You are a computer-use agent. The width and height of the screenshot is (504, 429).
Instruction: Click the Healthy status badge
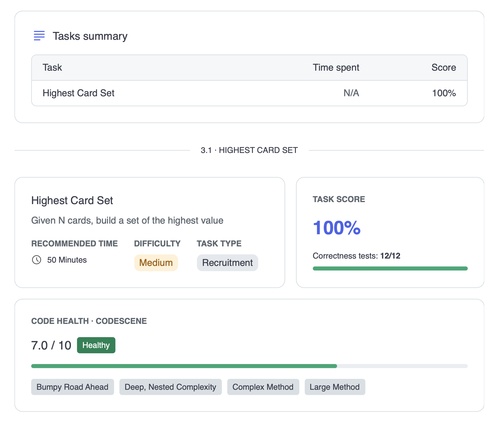pyautogui.click(x=96, y=345)
